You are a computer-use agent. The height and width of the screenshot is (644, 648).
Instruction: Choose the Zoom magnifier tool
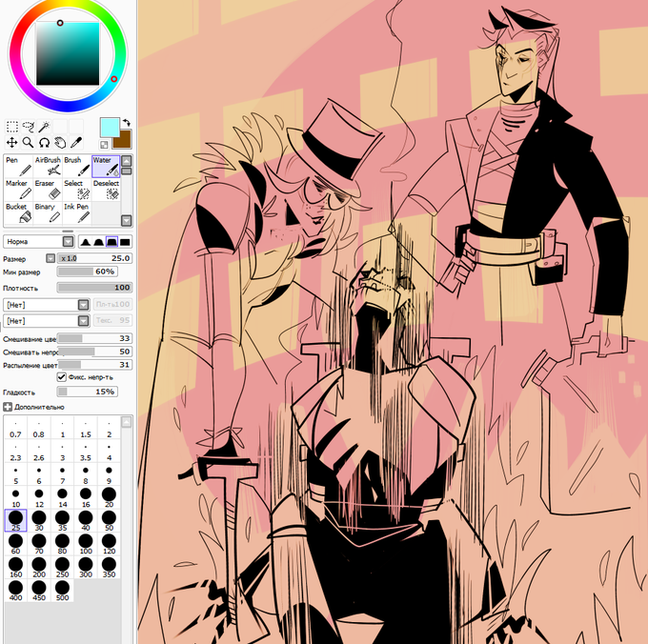coord(28,143)
